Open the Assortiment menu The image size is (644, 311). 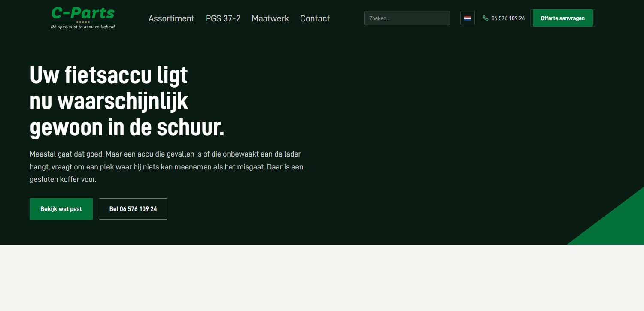pyautogui.click(x=171, y=18)
